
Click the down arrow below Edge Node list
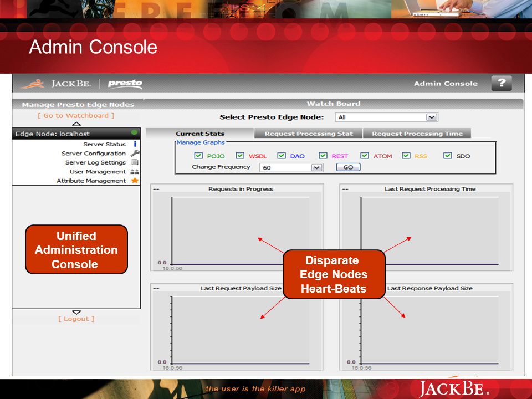pos(76,312)
